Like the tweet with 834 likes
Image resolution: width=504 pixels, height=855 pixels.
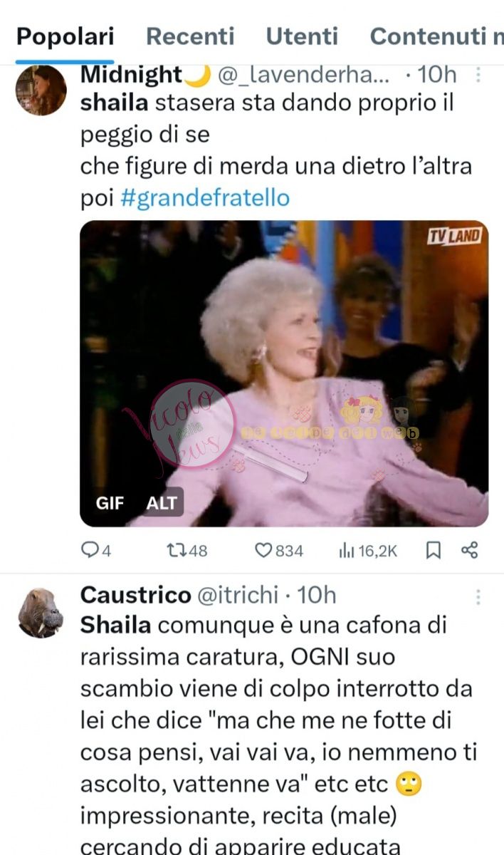pos(279,551)
